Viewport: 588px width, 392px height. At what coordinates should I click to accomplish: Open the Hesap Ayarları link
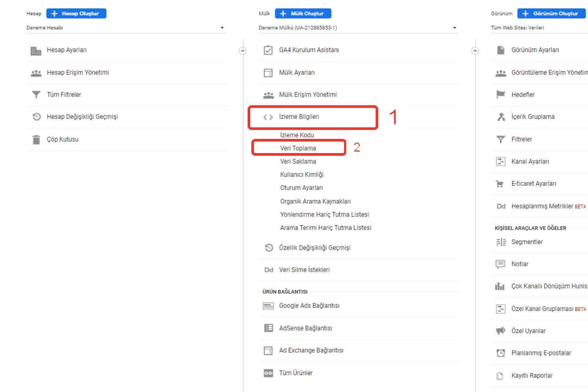point(67,50)
